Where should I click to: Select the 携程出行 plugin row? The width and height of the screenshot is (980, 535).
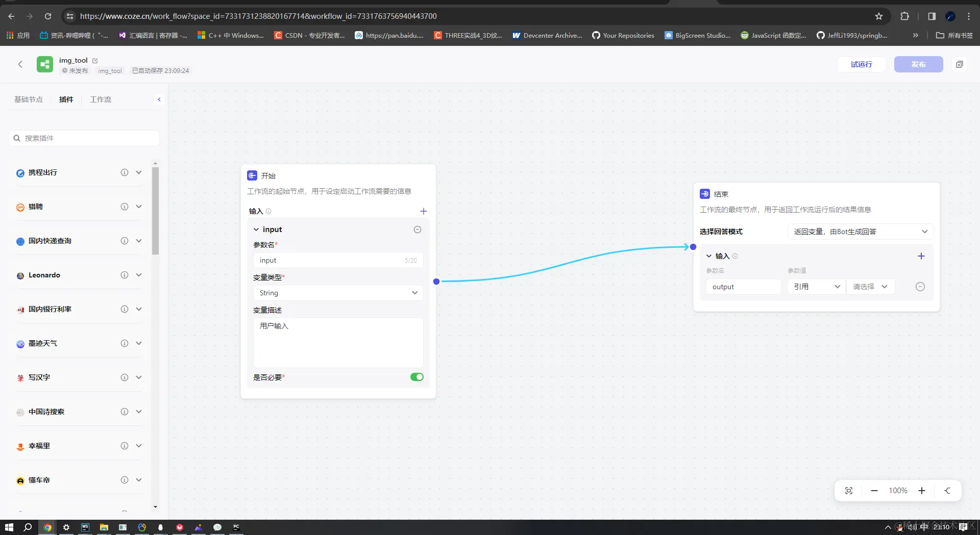point(79,172)
